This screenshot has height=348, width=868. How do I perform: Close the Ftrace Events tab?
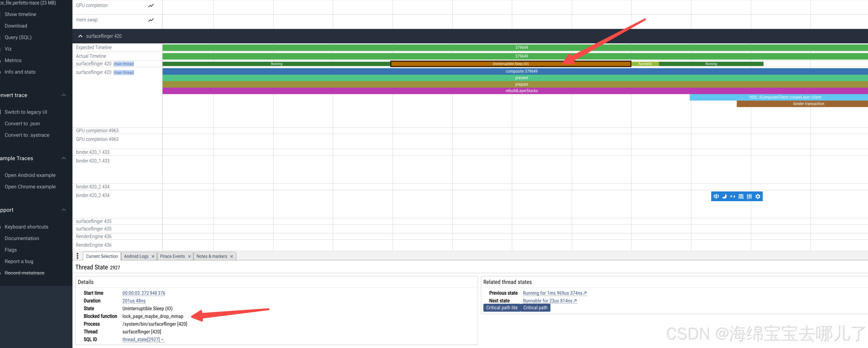tap(189, 256)
